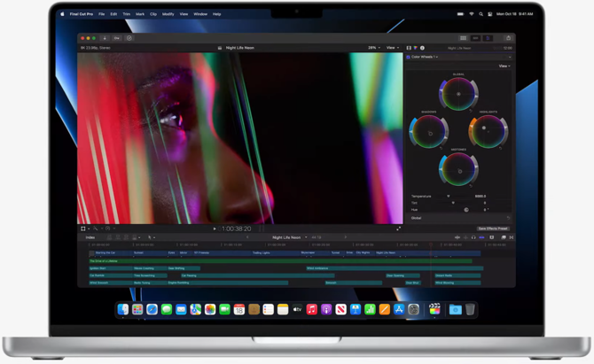594x364 pixels.
Task: Click the Share export icon
Action: coord(508,38)
